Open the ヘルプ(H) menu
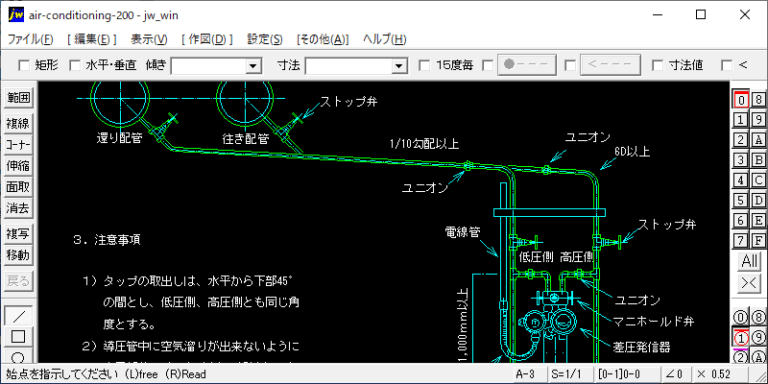The height and width of the screenshot is (384, 768). tap(384, 40)
